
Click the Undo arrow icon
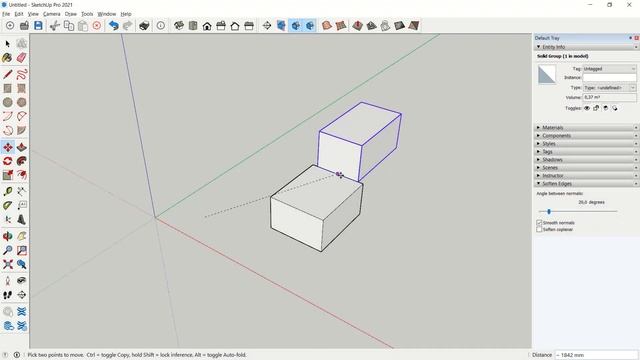tap(113, 26)
